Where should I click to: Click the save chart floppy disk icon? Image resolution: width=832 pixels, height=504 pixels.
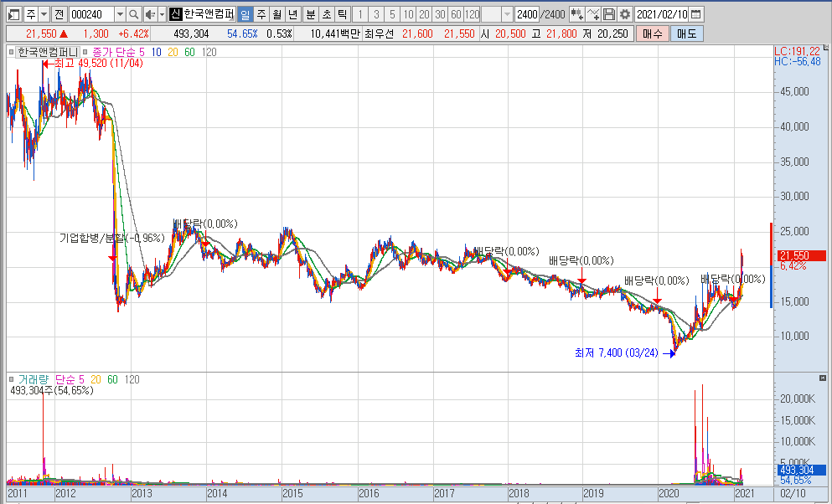609,14
